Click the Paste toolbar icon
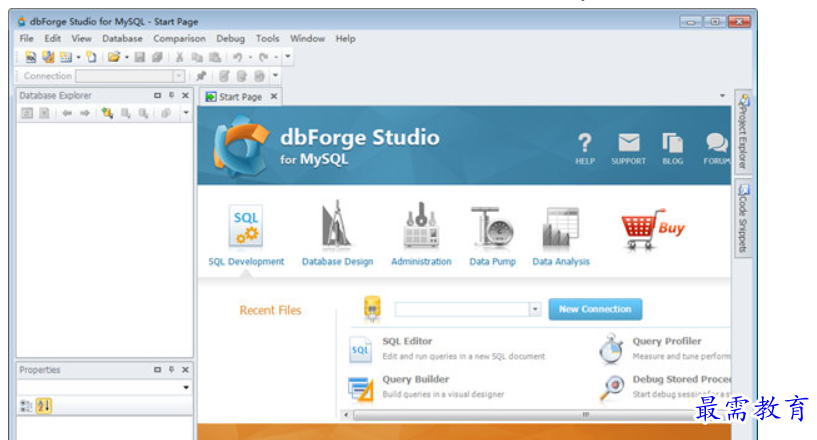The width and height of the screenshot is (817, 440). coord(215,57)
